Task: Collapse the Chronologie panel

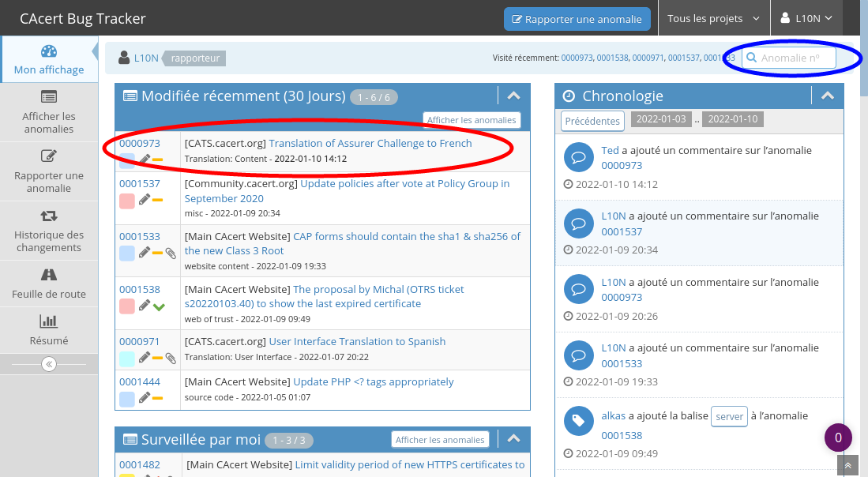Action: tap(828, 96)
